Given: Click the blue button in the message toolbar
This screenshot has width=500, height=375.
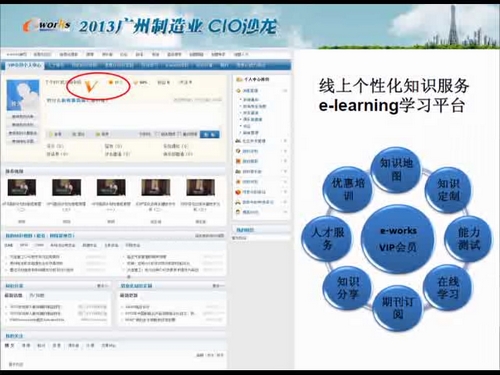Looking at the screenshot, I should 210,134.
